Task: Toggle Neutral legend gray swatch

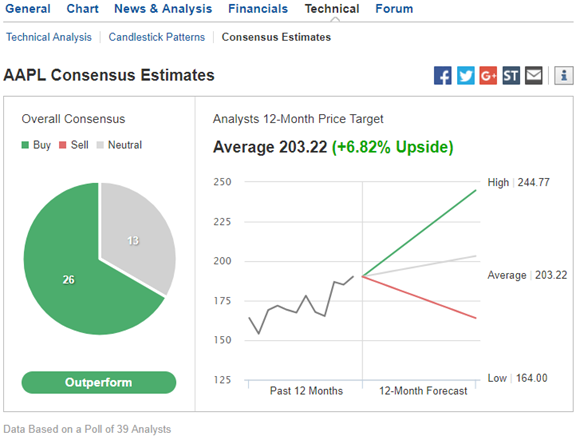Action: (x=100, y=145)
